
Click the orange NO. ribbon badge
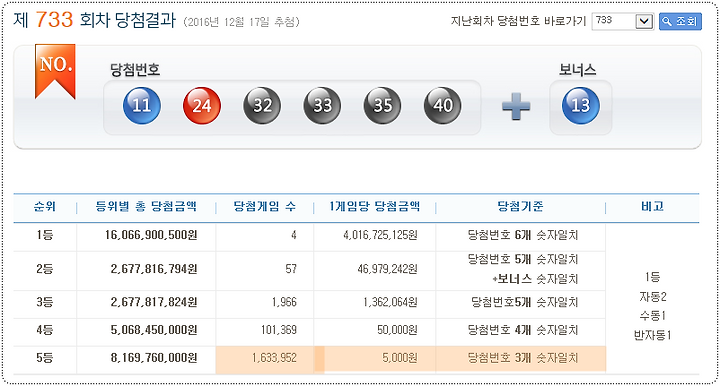coord(55,71)
